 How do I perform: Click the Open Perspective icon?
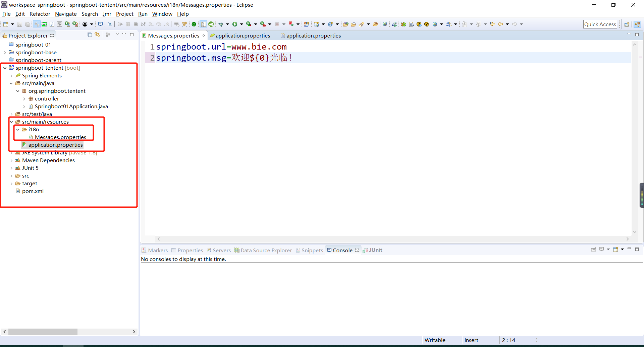627,24
